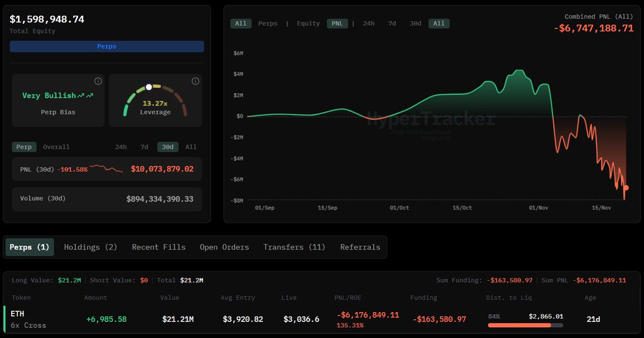Click info icon on Perp Bias card
This screenshot has width=644, height=338.
[x=98, y=82]
